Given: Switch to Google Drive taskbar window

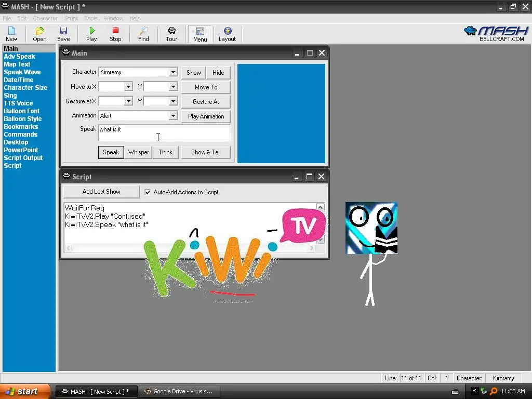Looking at the screenshot, I should [180, 392].
